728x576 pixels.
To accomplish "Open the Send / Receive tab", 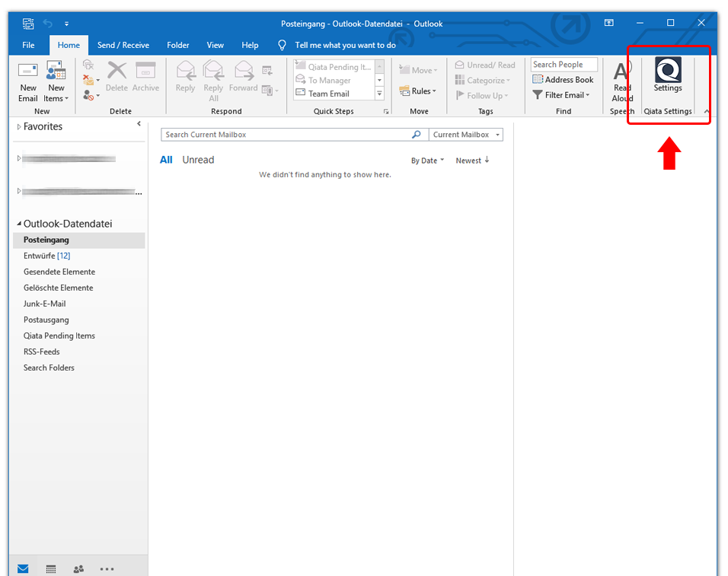I will click(123, 45).
